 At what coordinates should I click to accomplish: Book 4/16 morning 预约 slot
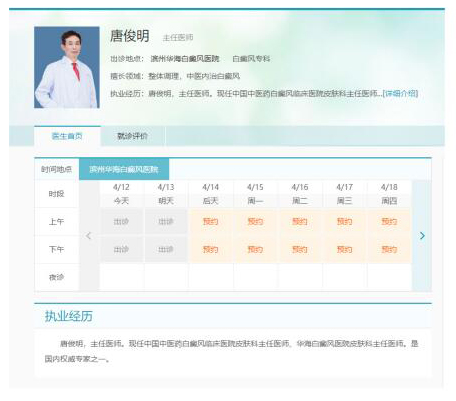pos(300,222)
